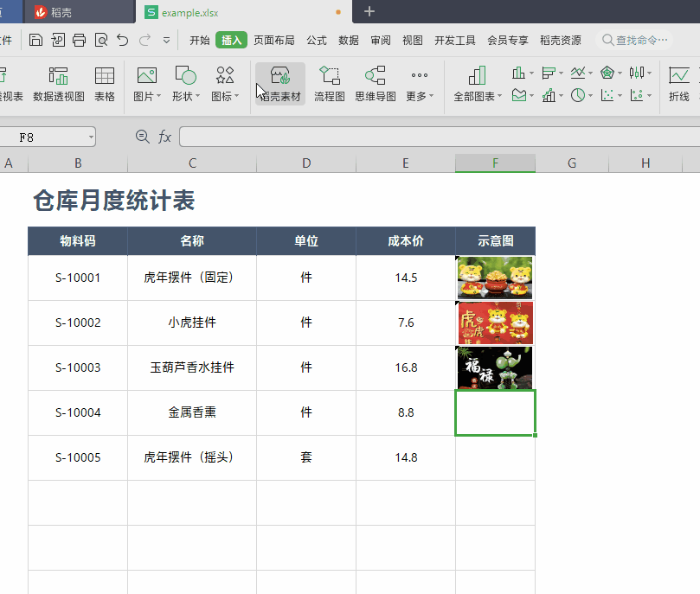
Task: Insert a scatter chart
Action: (607, 95)
